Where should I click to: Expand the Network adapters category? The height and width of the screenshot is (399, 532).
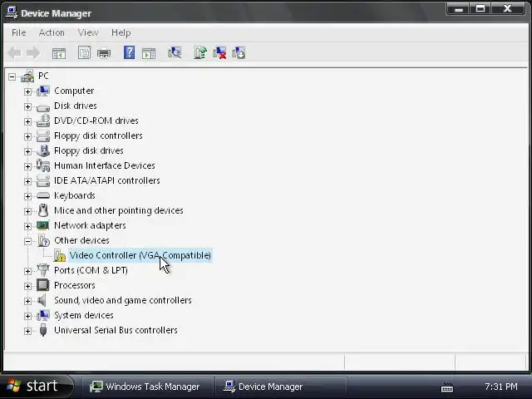(27, 226)
